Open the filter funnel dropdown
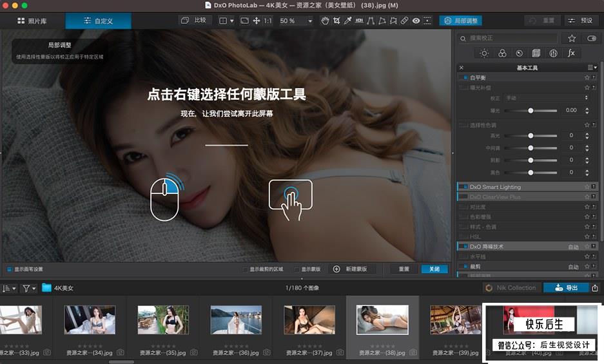 [29, 288]
